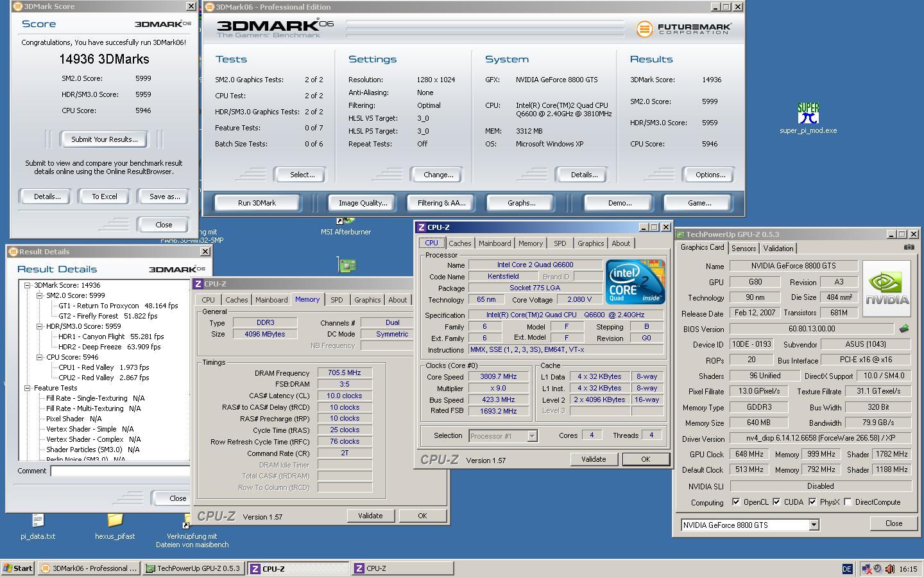Open Graphics tab in front CPU-Z window

[x=590, y=243]
